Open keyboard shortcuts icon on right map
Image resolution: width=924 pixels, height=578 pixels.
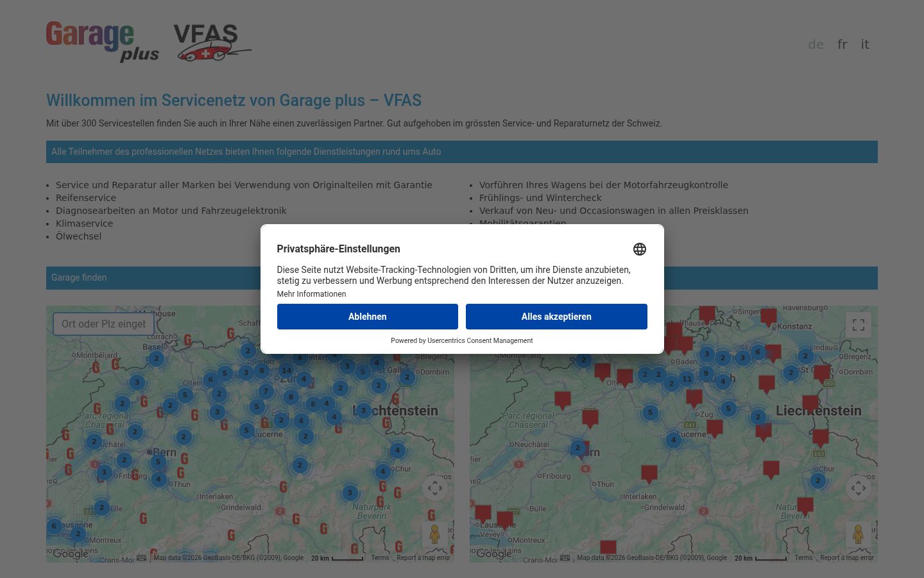pos(565,557)
